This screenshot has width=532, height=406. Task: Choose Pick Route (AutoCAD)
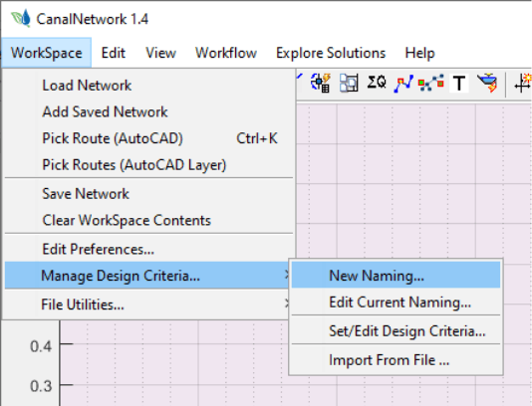pyautogui.click(x=149, y=138)
